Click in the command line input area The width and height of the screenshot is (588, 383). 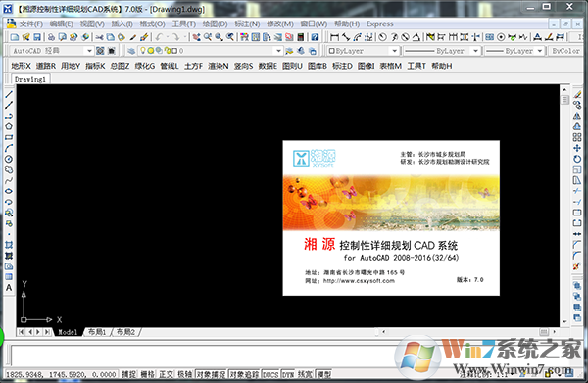203,356
